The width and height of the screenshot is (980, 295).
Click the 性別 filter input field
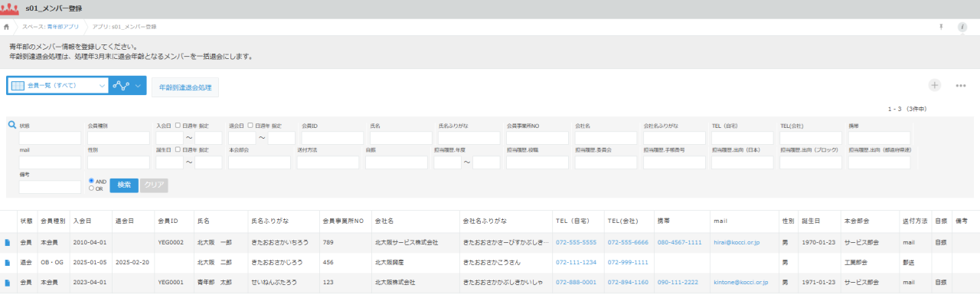point(119,162)
